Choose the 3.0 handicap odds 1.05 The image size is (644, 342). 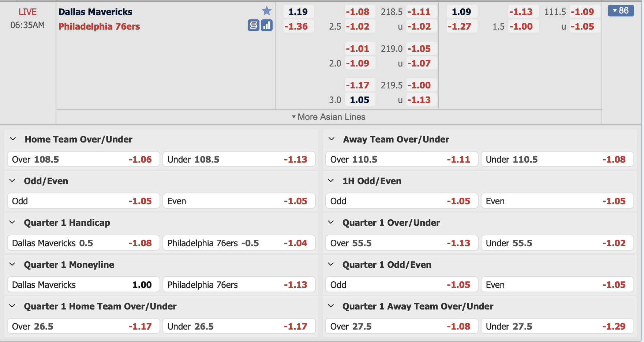[360, 100]
